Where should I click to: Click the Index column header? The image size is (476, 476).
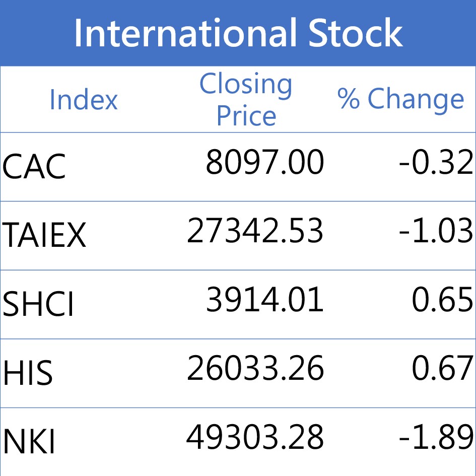84,100
